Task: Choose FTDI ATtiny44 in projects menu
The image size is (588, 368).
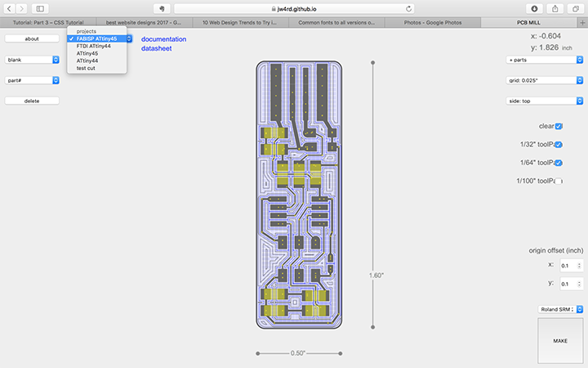Action: [x=96, y=46]
